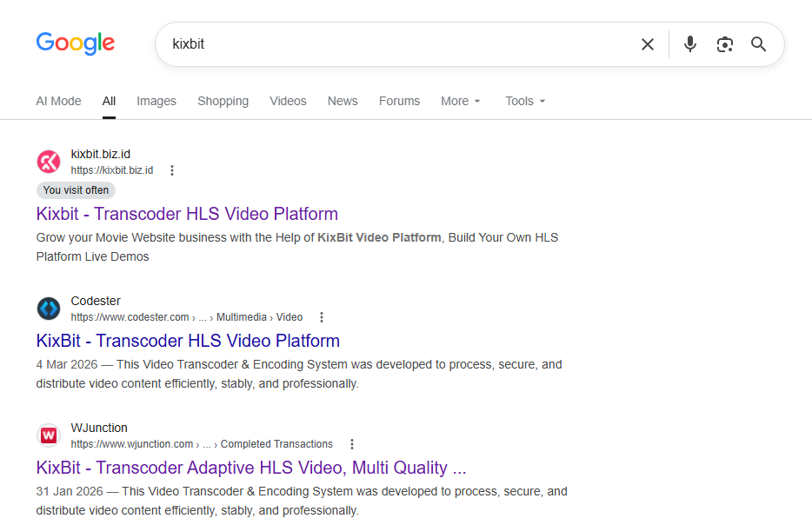
Task: Open Codester's KixBit - Transcoder HLS Video Platform link
Action: tap(188, 341)
